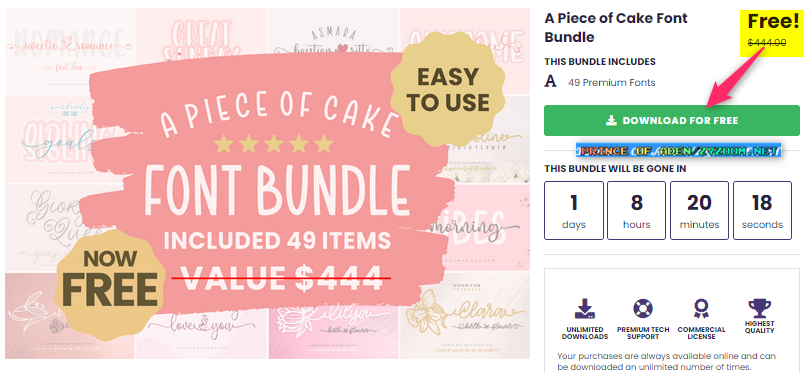This screenshot has height=373, width=804.
Task: Click the Download For Free button
Action: point(672,121)
